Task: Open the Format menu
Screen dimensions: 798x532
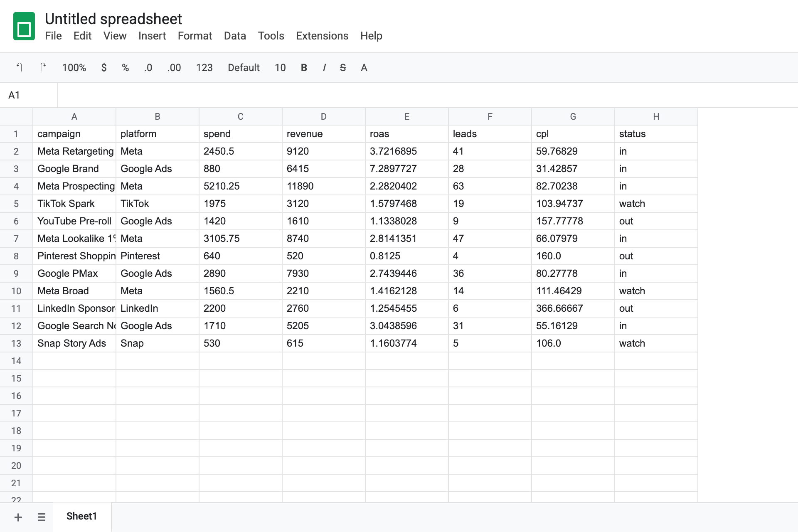Action: (195, 36)
